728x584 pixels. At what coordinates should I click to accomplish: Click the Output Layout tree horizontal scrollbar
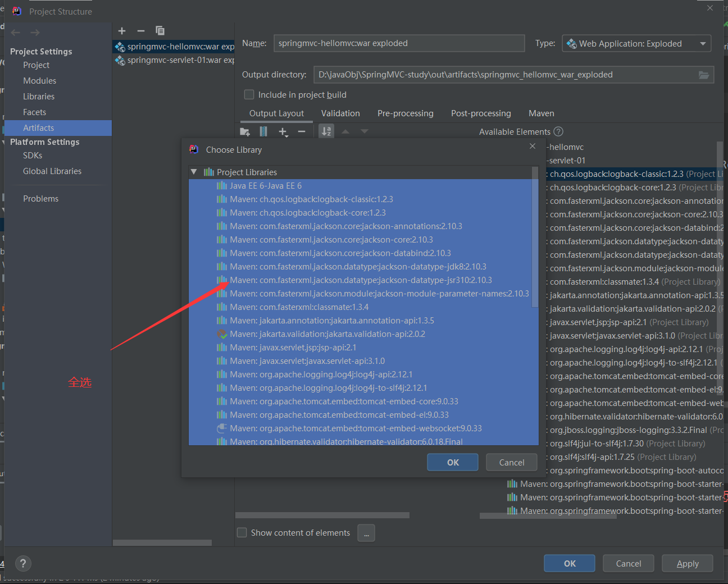322,515
